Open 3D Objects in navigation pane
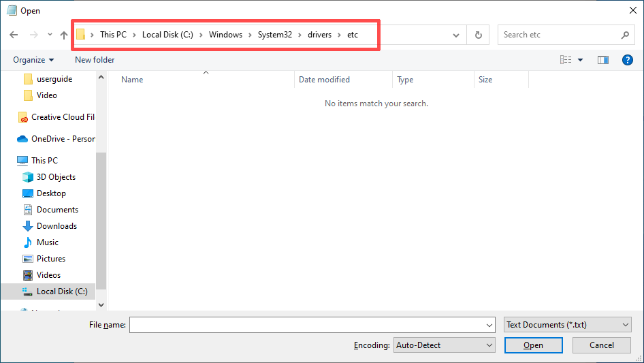Image resolution: width=644 pixels, height=363 pixels. (x=49, y=177)
